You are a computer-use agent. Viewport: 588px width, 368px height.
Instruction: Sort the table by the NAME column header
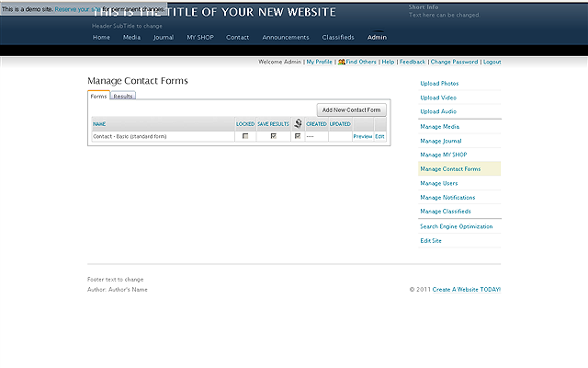[99, 123]
